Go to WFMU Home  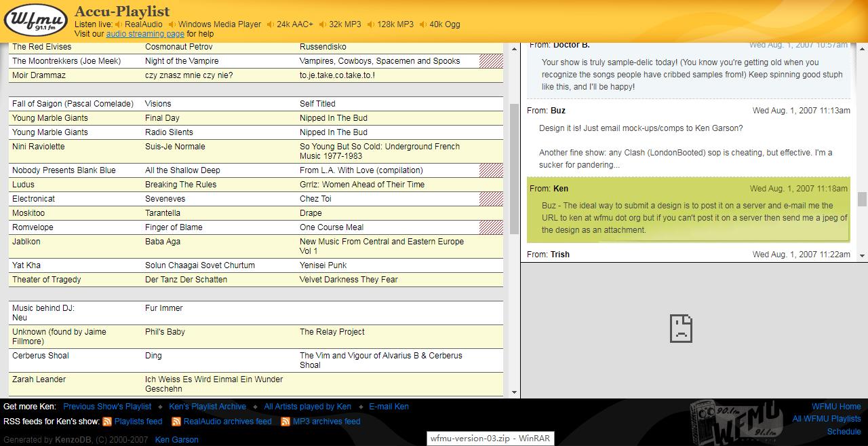click(x=837, y=407)
